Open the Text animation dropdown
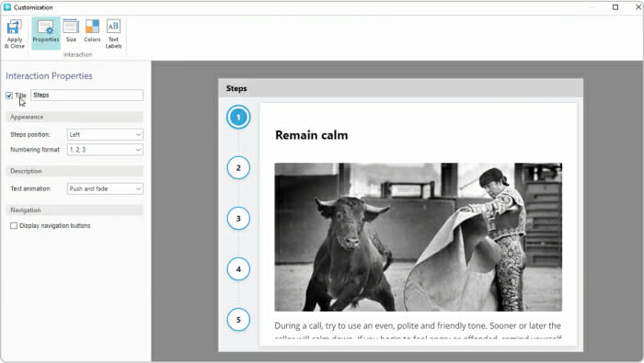Image resolution: width=644 pixels, height=363 pixels. pos(105,188)
